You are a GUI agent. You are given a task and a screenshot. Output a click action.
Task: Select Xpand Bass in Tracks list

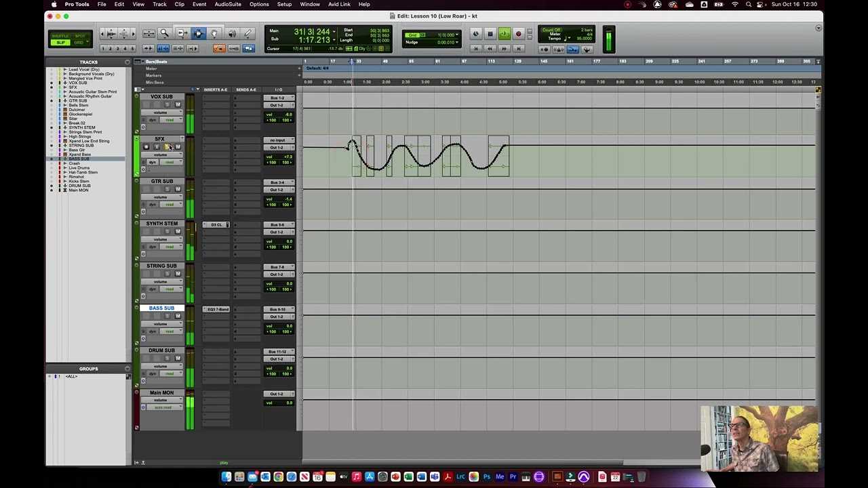tap(79, 154)
